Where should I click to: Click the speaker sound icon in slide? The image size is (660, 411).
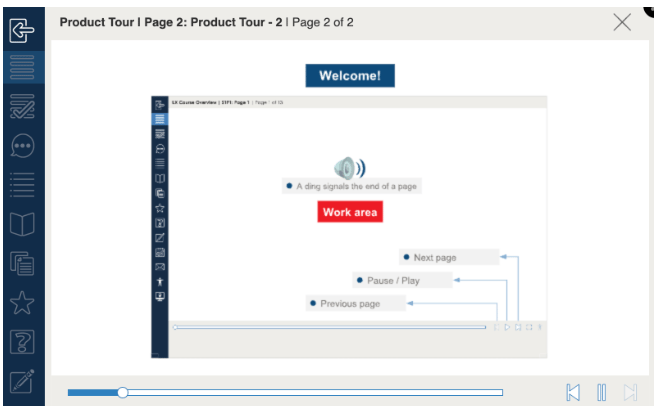coord(349,167)
